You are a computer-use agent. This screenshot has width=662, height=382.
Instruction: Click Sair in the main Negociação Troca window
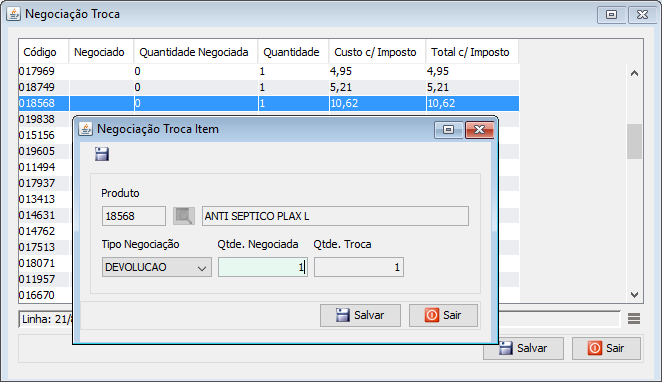606,348
